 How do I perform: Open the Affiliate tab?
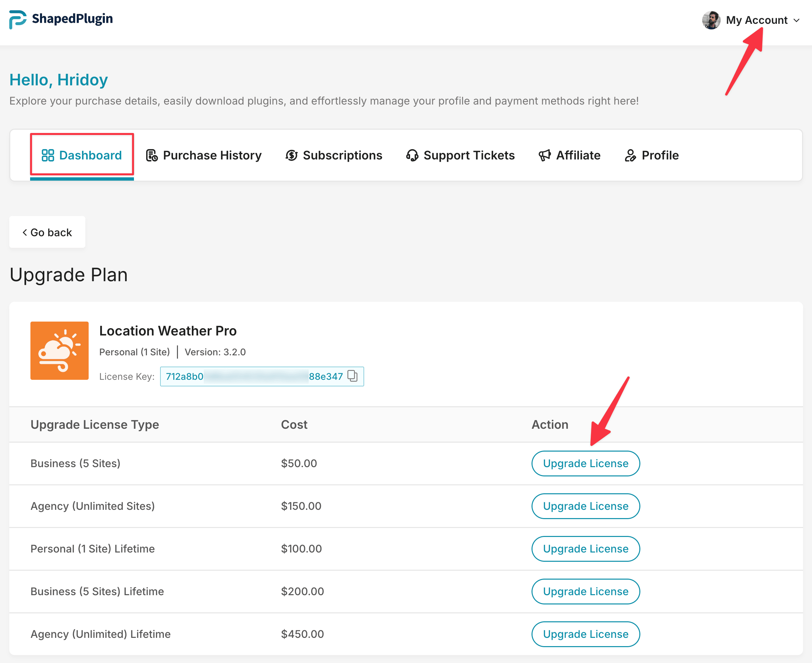point(569,155)
